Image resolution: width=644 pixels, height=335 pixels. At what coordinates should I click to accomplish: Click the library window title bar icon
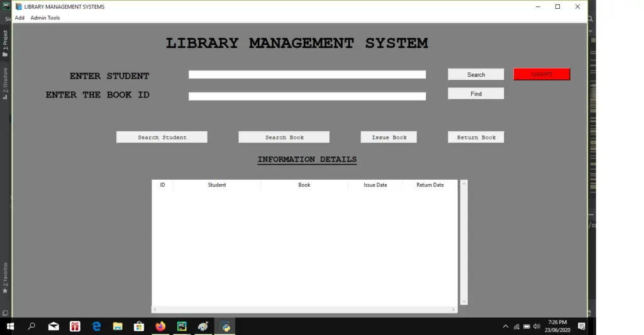pyautogui.click(x=18, y=6)
